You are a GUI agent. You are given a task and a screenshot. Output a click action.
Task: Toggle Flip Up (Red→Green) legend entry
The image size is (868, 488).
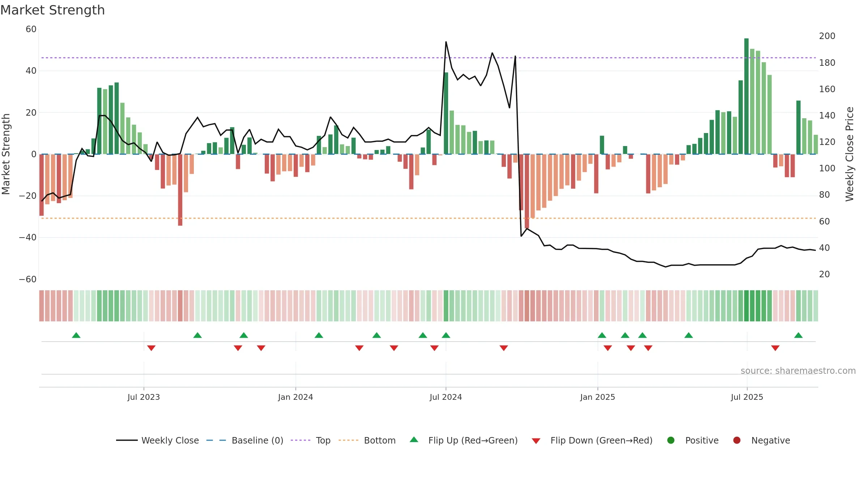464,440
